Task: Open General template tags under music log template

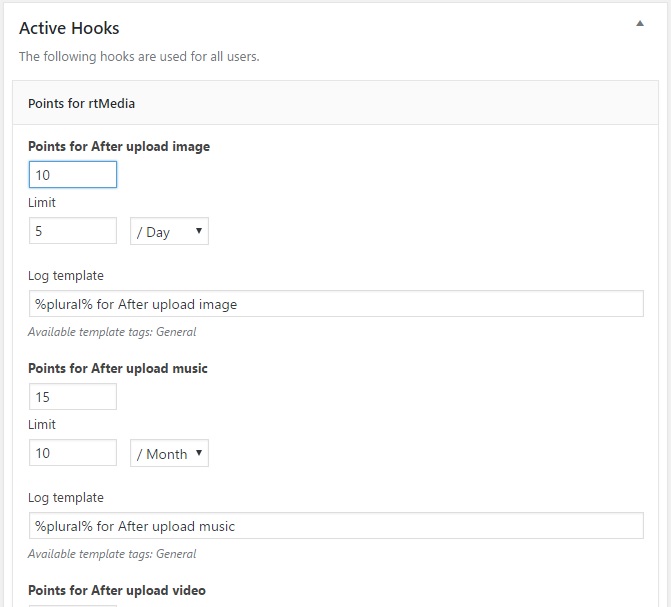Action: click(x=176, y=554)
